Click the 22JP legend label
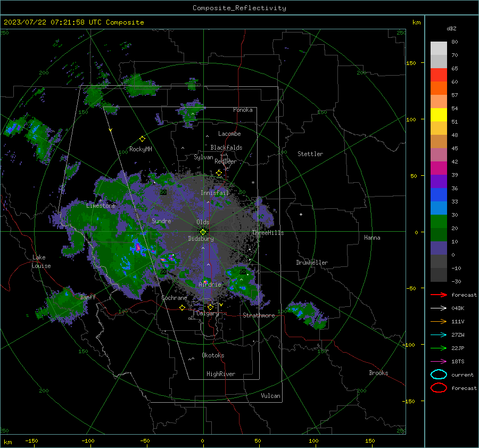The width and height of the screenshot is (479, 448). pyautogui.click(x=458, y=348)
